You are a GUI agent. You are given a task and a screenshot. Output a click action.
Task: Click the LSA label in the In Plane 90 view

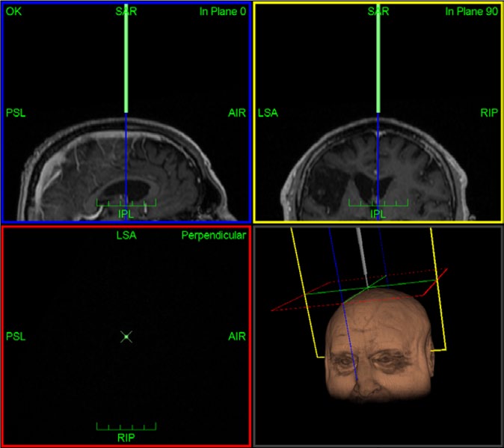[268, 113]
